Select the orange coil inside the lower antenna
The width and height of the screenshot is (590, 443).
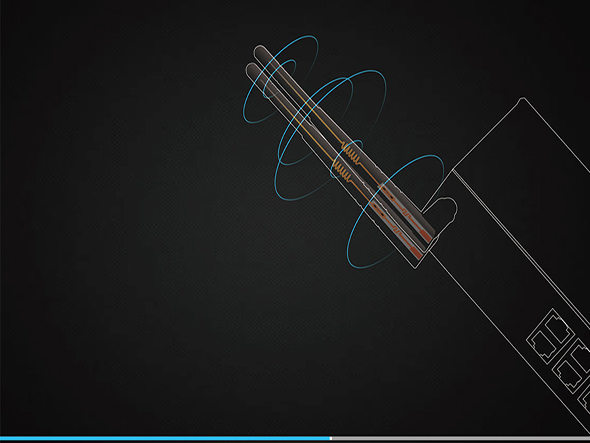point(342,170)
